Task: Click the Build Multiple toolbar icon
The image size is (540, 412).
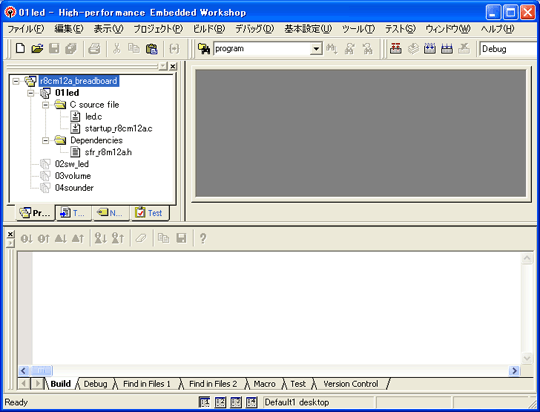Action: (447, 49)
